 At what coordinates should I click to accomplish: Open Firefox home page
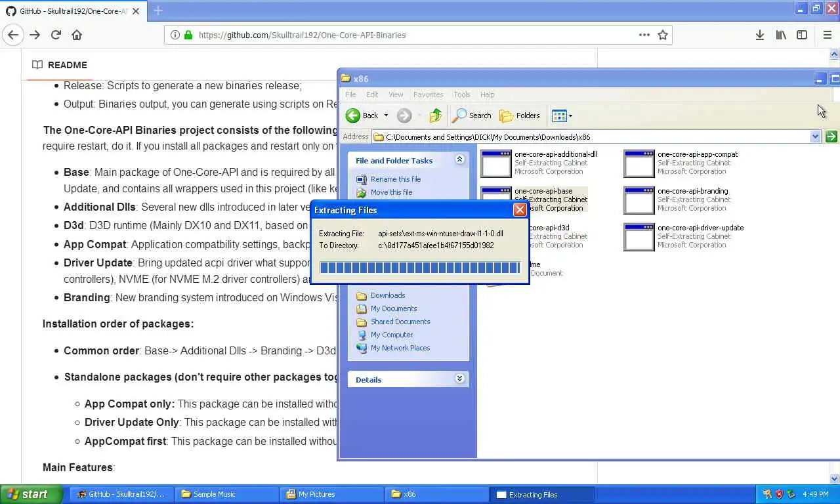tap(77, 35)
